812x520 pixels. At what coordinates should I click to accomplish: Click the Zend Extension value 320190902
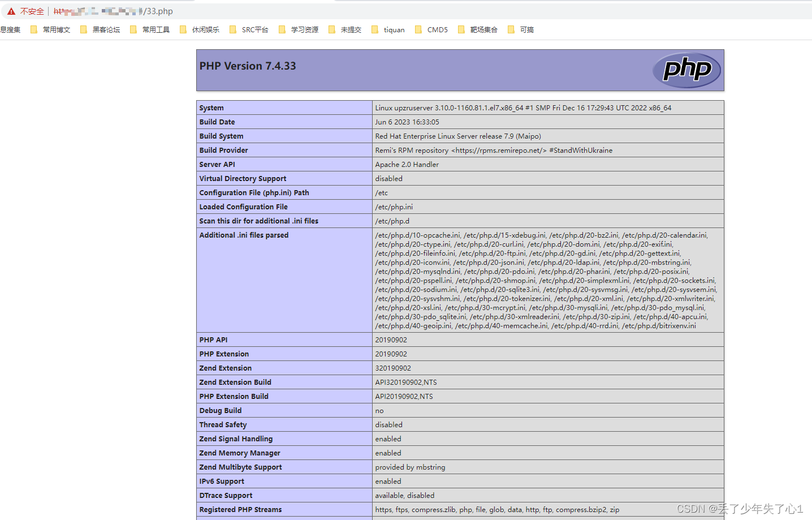(393, 368)
